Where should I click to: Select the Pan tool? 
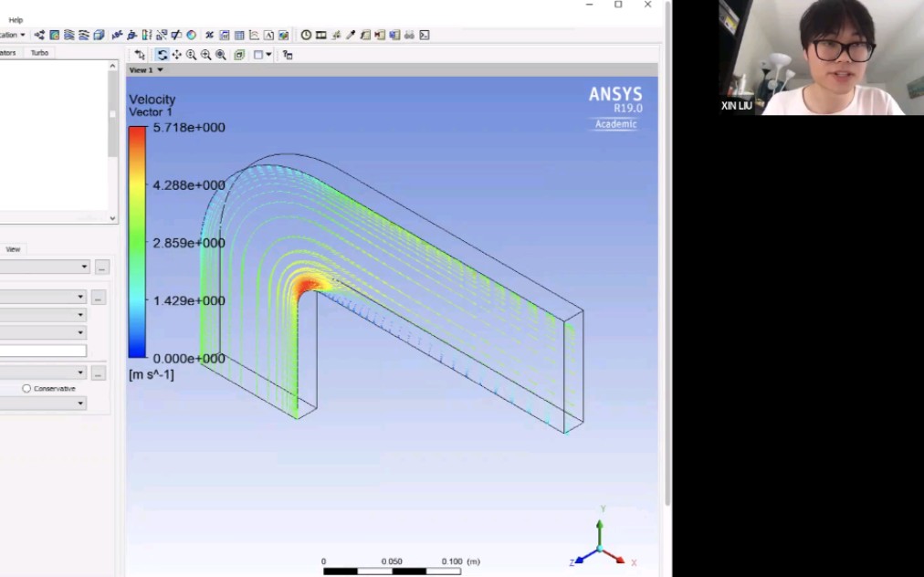click(x=176, y=54)
